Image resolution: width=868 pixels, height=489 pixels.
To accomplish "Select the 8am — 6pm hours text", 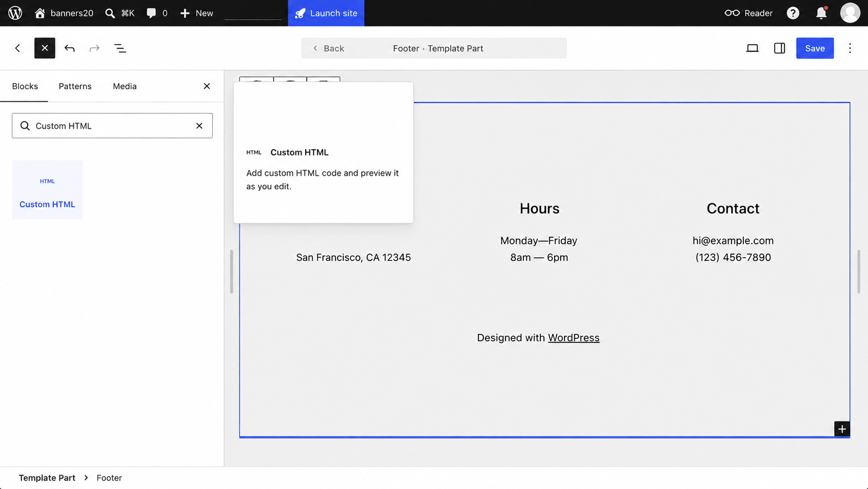I will (539, 257).
